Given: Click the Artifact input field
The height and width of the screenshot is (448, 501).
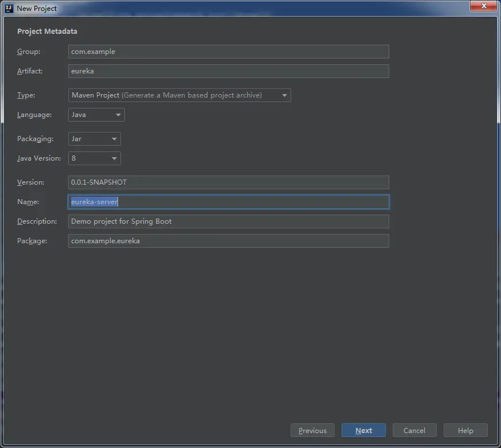Looking at the screenshot, I should 229,71.
